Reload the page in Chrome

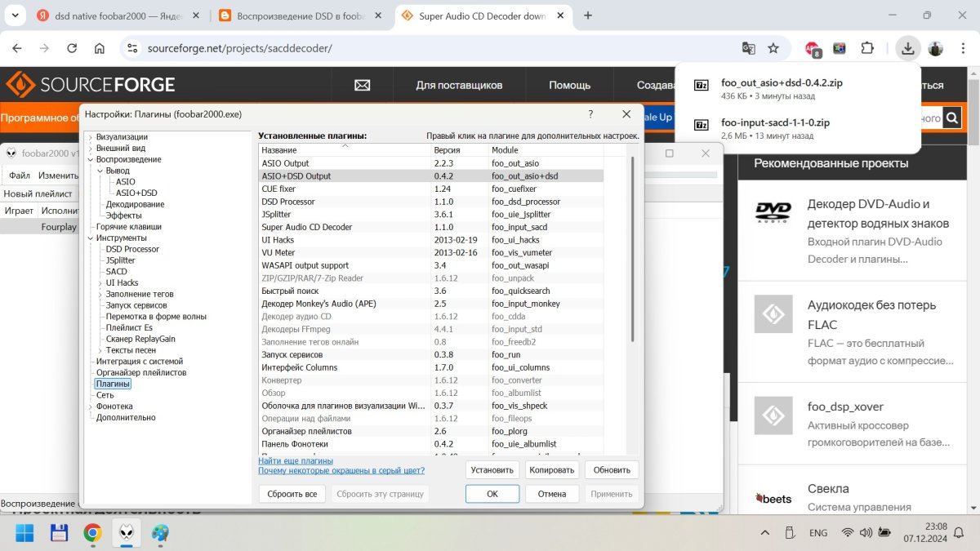click(72, 48)
